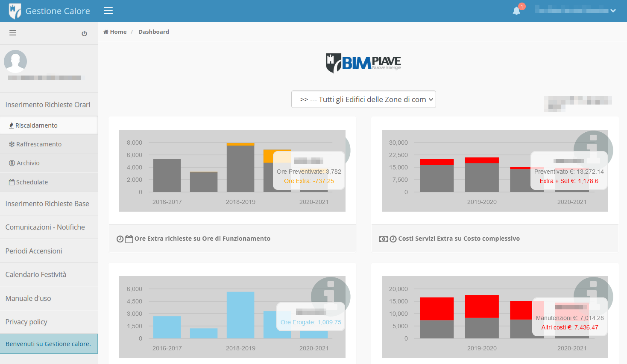Image resolution: width=627 pixels, height=364 pixels.
Task: Select Raffrescamento submenu item
Action: [49, 144]
